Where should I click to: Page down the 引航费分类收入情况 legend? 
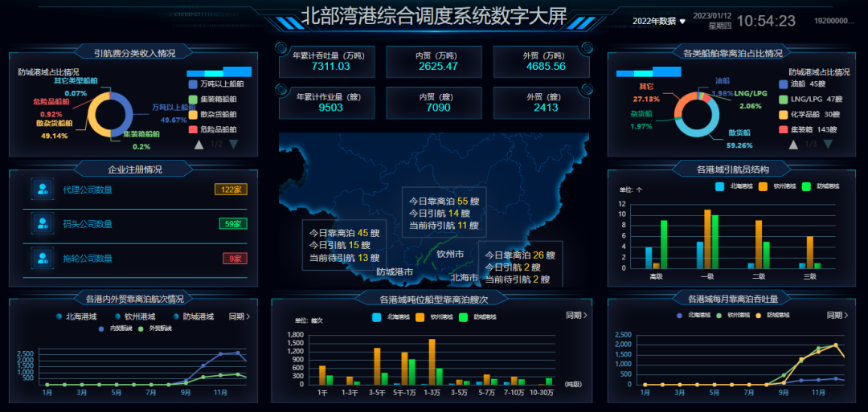pos(234,145)
